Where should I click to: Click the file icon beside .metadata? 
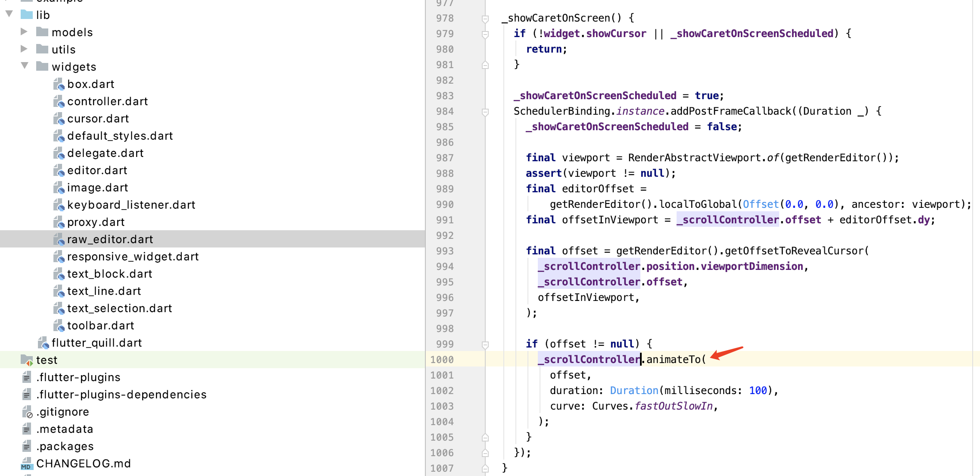click(26, 429)
